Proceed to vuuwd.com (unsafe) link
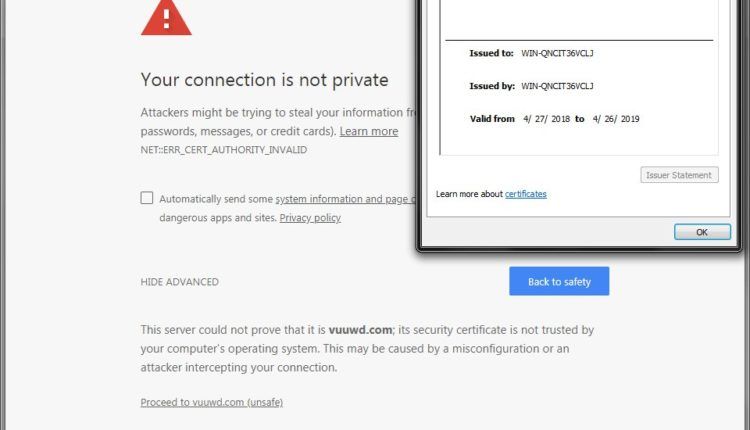 coord(218,402)
